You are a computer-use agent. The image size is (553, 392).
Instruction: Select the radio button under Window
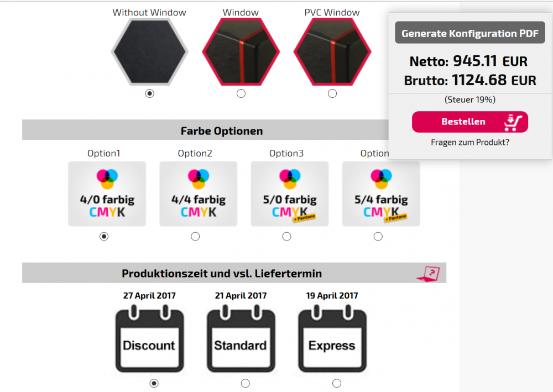241,93
